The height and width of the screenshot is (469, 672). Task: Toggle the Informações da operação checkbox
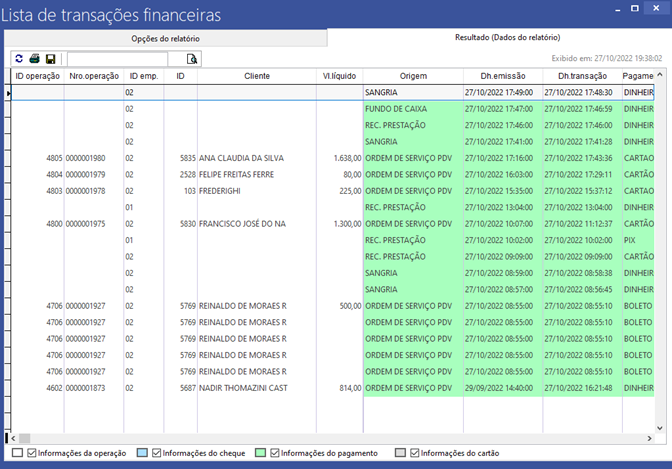pyautogui.click(x=33, y=453)
